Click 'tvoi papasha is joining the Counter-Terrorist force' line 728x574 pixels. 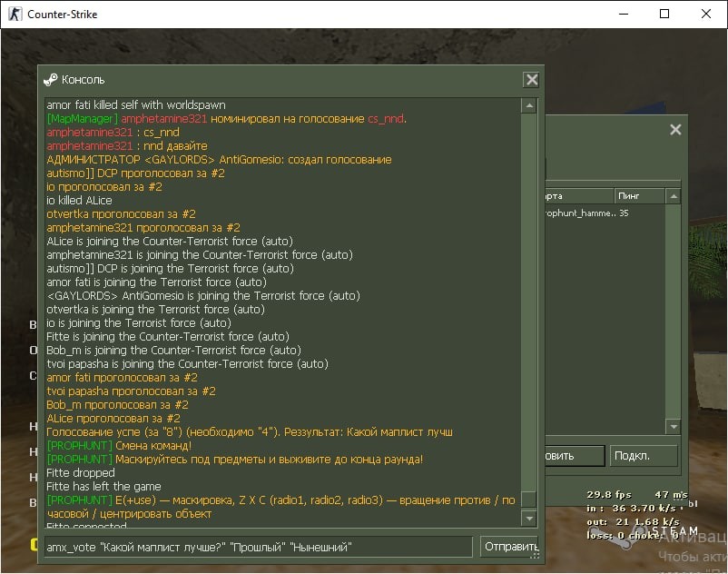pyautogui.click(x=188, y=364)
